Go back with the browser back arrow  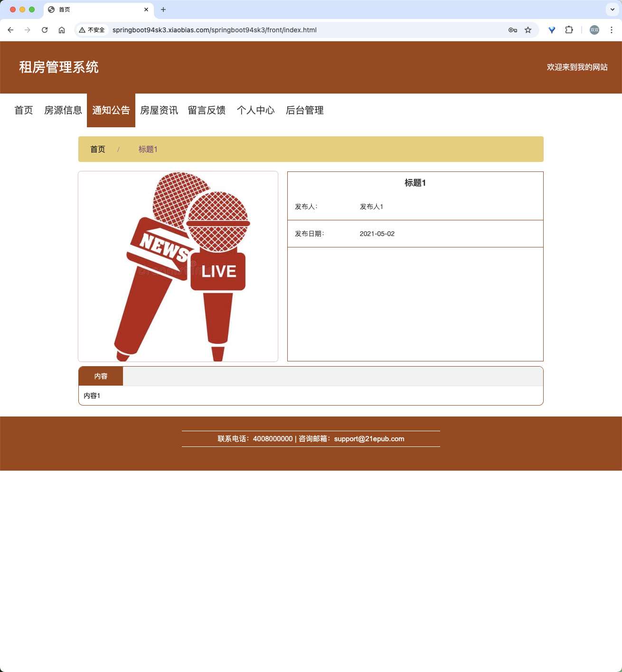pos(10,30)
